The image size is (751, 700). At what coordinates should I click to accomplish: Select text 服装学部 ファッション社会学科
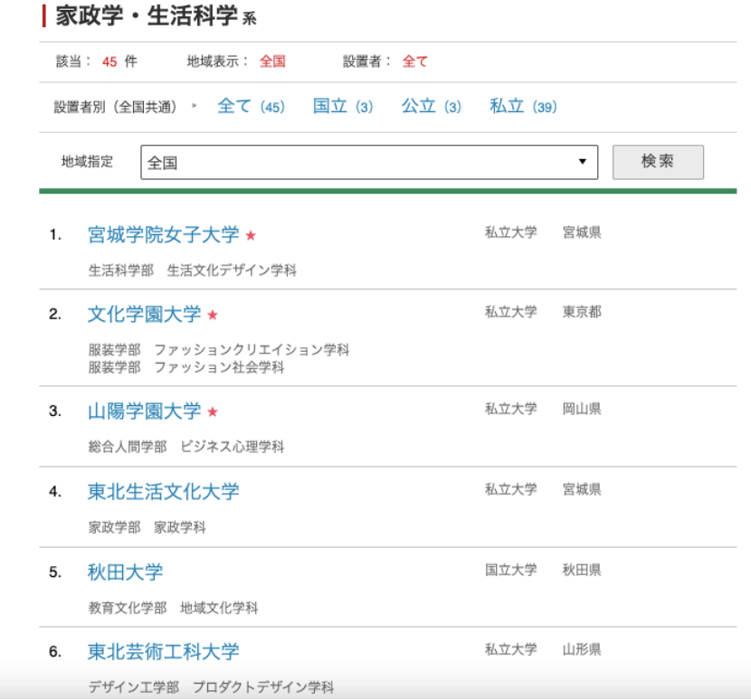tap(186, 368)
